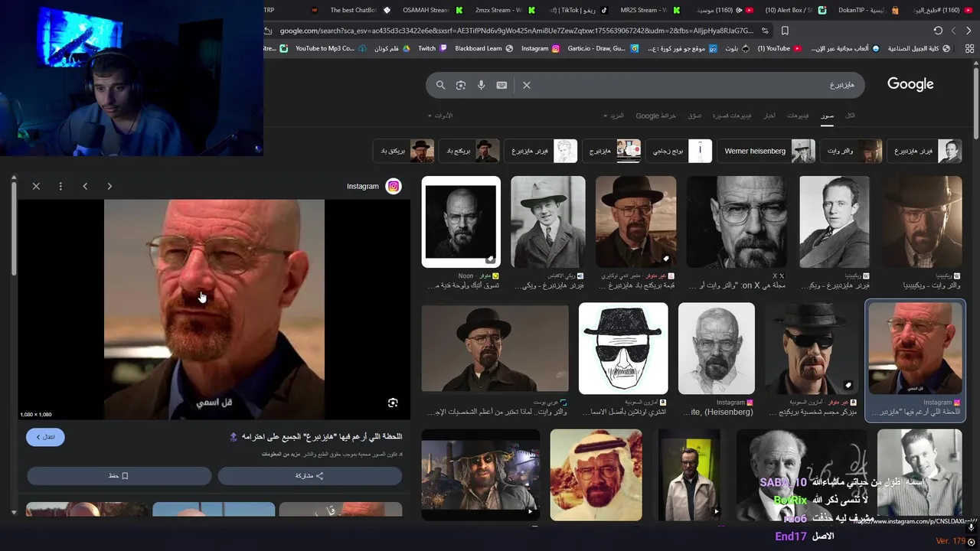The image size is (980, 551).
Task: Open the young man in white hat thumbnail
Action: point(547,222)
